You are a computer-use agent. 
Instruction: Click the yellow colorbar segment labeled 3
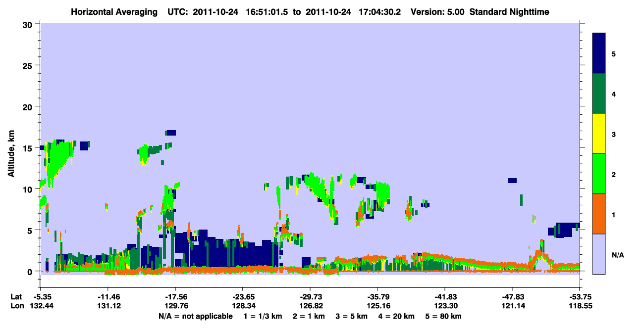click(x=599, y=134)
